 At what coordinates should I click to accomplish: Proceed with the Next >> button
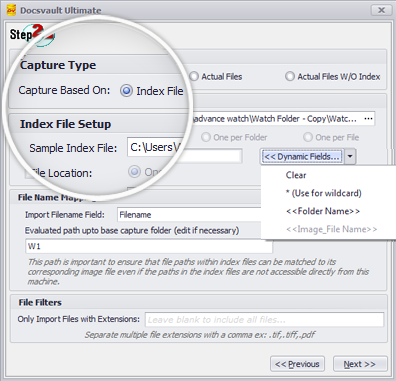[360, 364]
